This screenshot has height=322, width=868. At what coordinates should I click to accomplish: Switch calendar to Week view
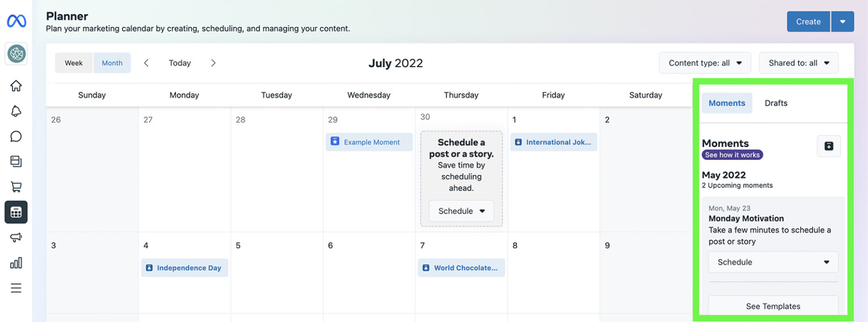click(x=73, y=63)
